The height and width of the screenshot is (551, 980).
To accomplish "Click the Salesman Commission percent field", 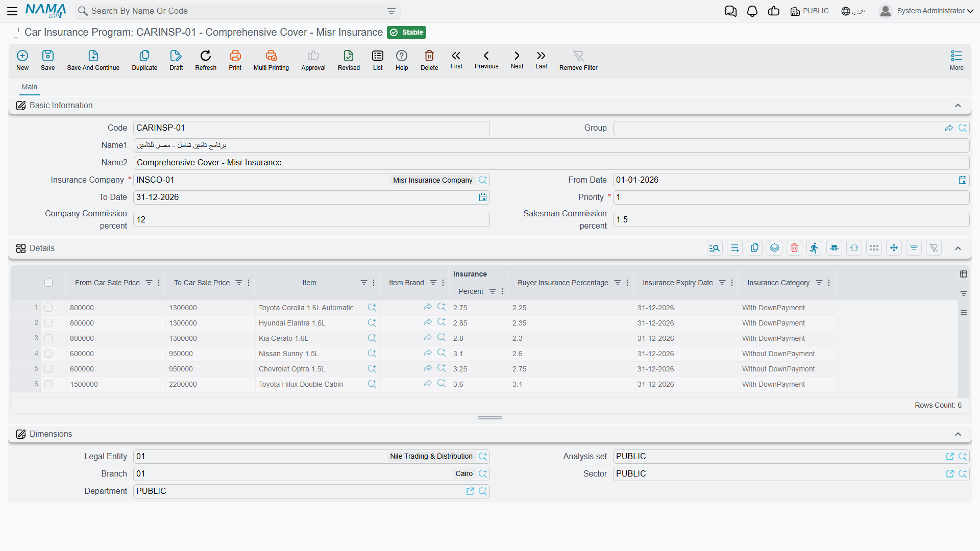I will point(791,220).
